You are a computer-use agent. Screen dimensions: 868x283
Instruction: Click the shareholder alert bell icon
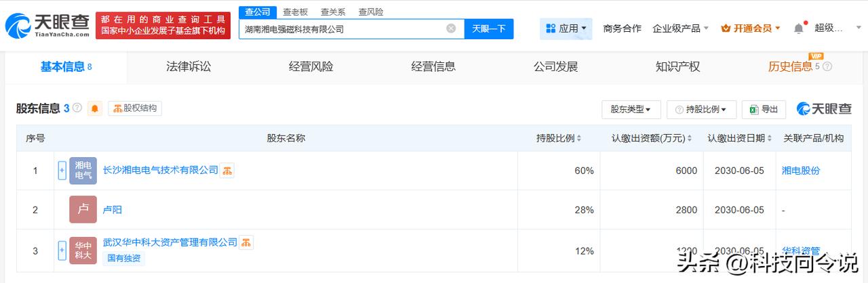(x=95, y=108)
